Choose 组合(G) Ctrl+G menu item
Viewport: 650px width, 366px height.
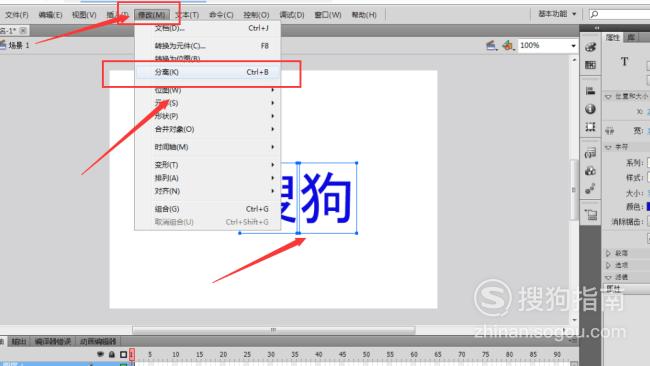click(208, 209)
